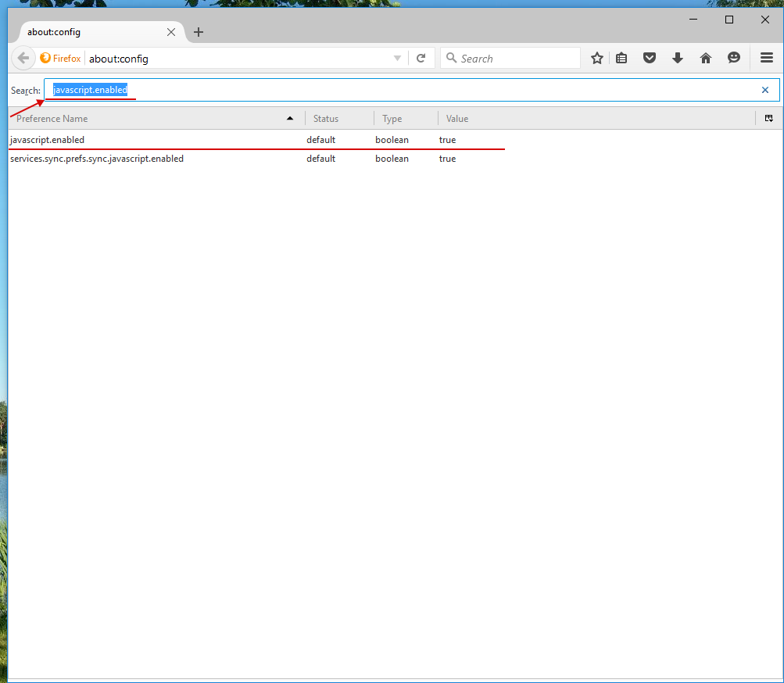Show bookmarks list icon

coord(621,58)
